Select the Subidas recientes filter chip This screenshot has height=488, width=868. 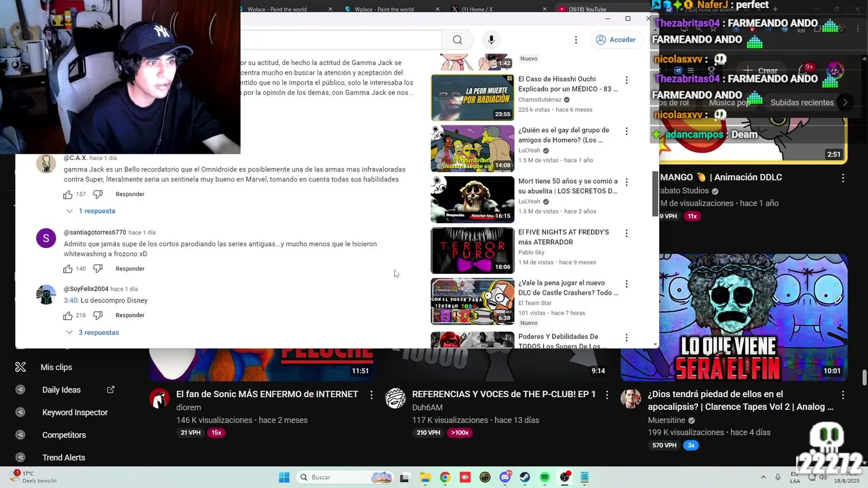pyautogui.click(x=802, y=103)
